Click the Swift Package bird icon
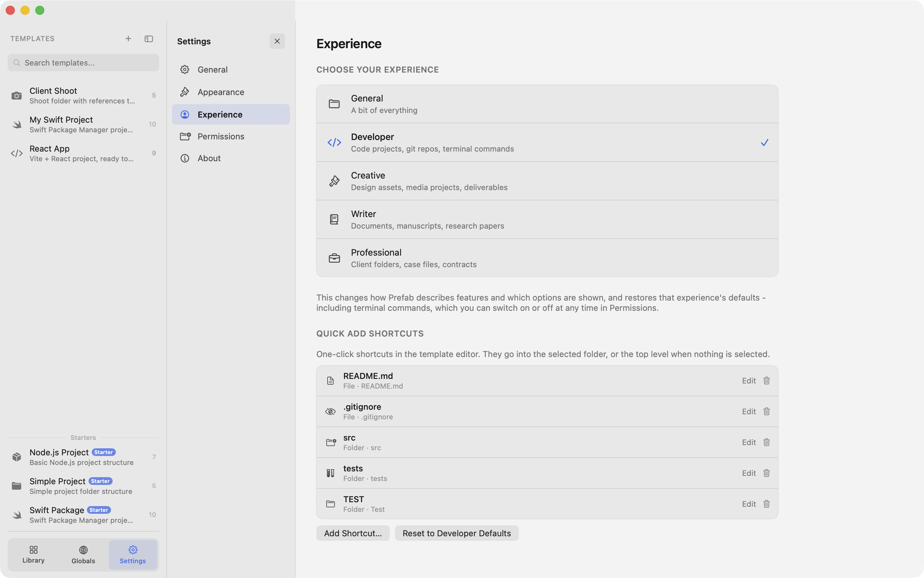Screen dimensions: 924x578 click(x=16, y=515)
